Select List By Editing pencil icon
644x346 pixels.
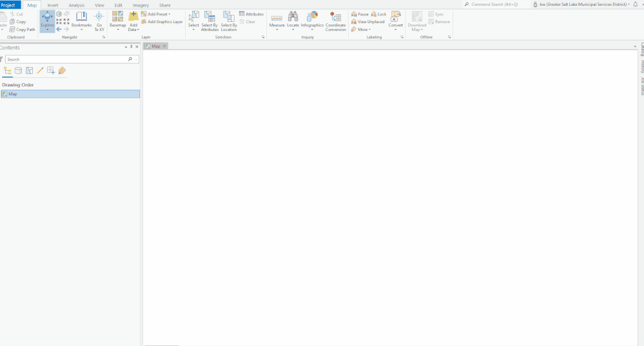(x=40, y=71)
